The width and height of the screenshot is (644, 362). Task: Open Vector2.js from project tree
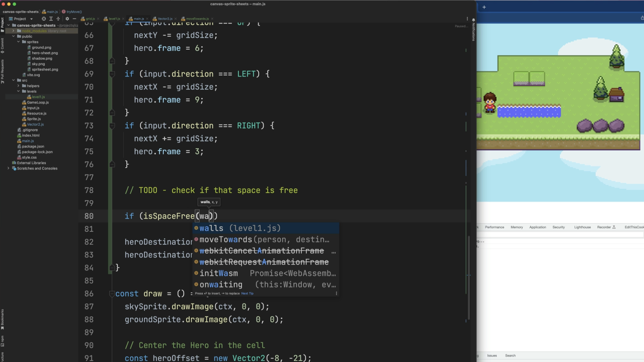tap(35, 125)
